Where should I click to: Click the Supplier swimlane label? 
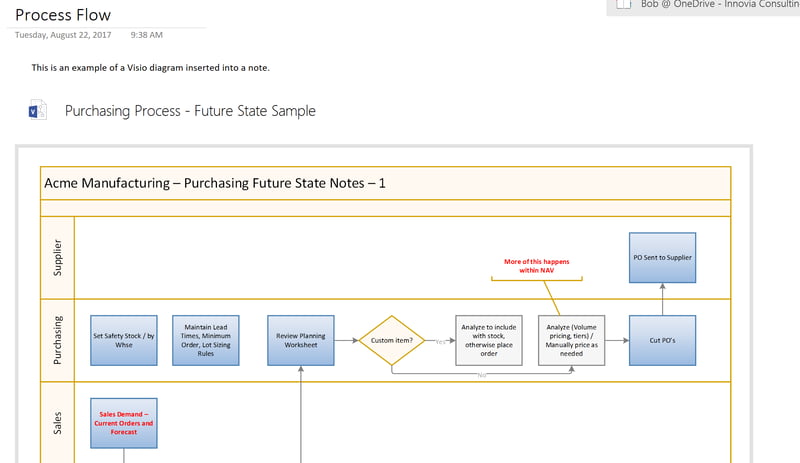58,257
